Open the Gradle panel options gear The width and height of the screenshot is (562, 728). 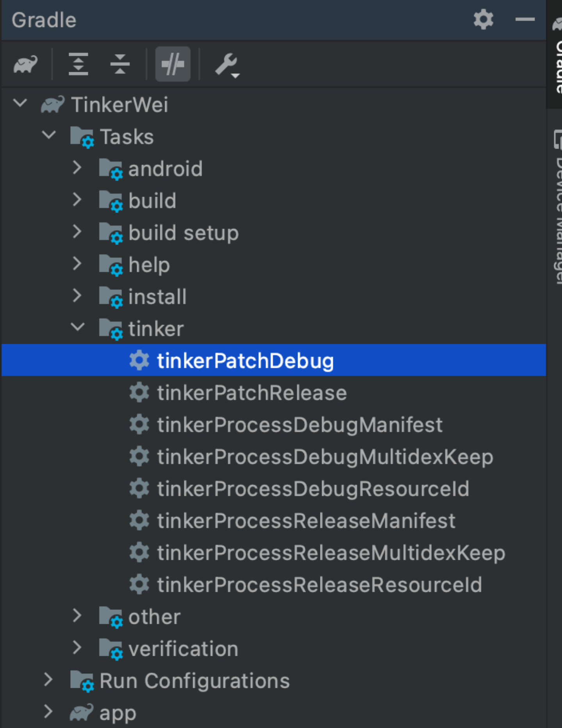tap(483, 20)
